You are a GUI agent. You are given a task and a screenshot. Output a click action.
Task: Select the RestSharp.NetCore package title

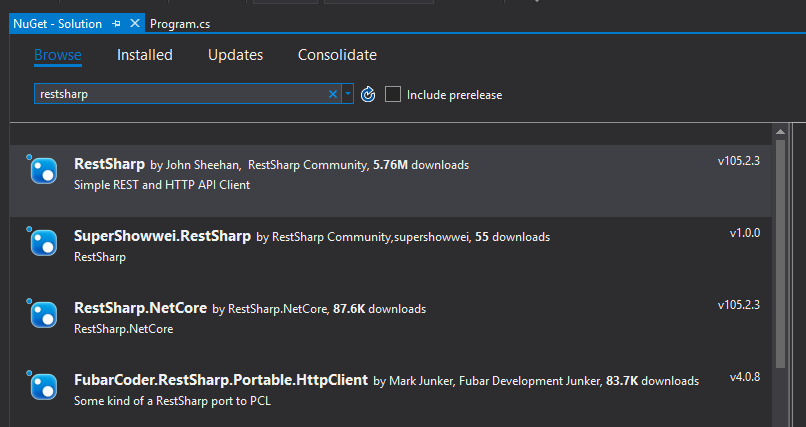coord(140,309)
